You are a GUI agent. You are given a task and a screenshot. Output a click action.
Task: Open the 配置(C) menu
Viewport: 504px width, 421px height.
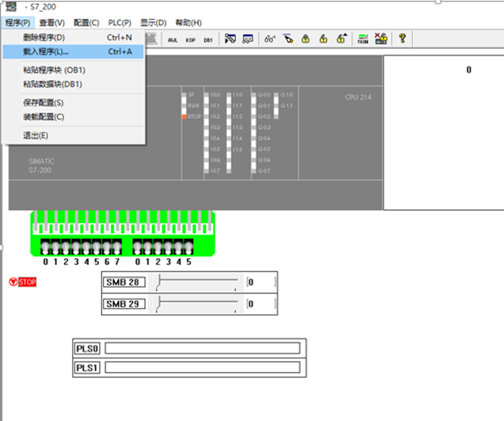86,23
